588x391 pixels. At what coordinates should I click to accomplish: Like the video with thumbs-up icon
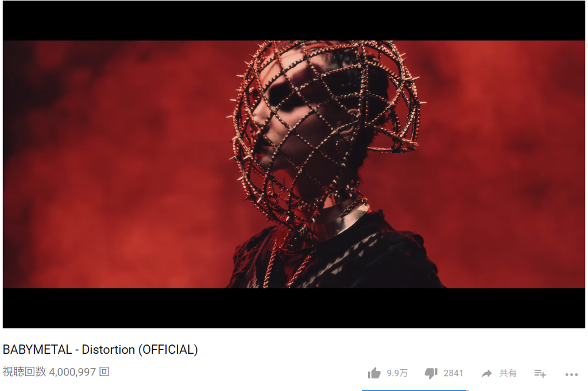[x=374, y=373]
